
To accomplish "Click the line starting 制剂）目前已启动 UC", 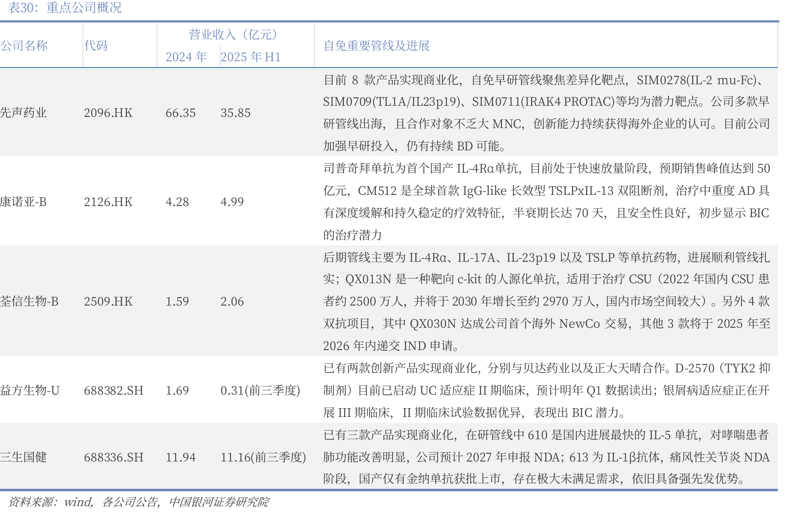I will (546, 390).
